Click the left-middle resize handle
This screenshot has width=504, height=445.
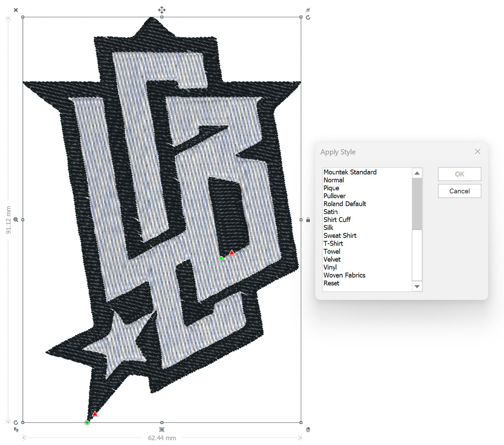click(x=23, y=220)
